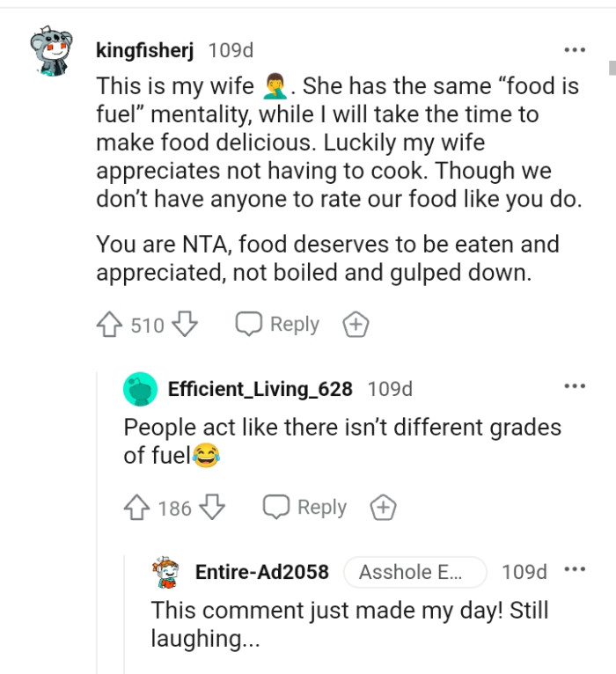This screenshot has width=616, height=674.
Task: Upvote kingfisherj's comment
Action: [109, 326]
